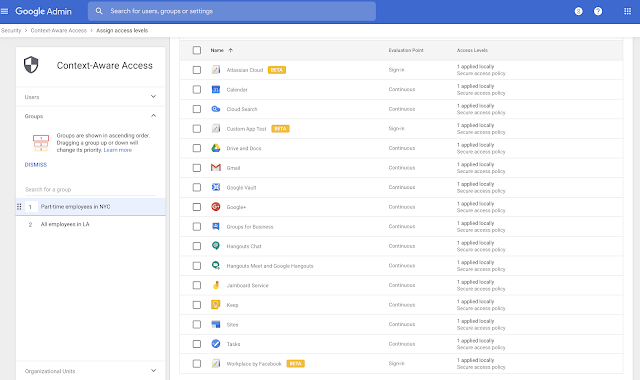Click the Evaluation Point column header

tap(406, 50)
